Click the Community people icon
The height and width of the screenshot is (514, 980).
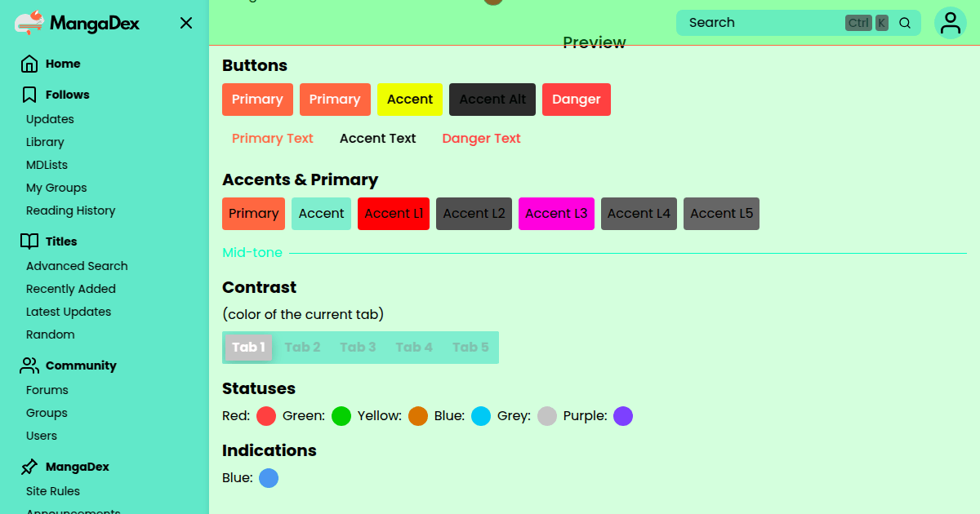click(x=29, y=366)
